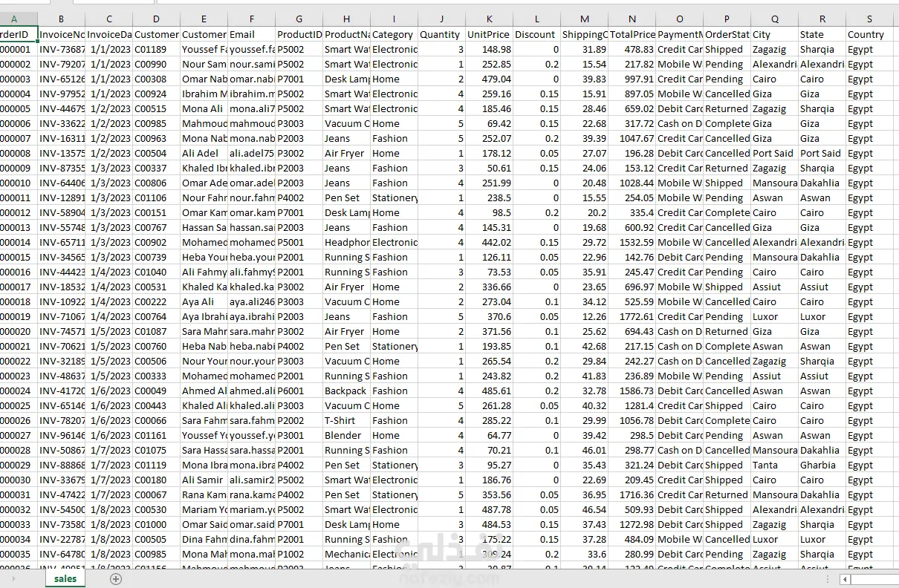Select column J header
Image resolution: width=899 pixels, height=588 pixels.
click(x=442, y=19)
